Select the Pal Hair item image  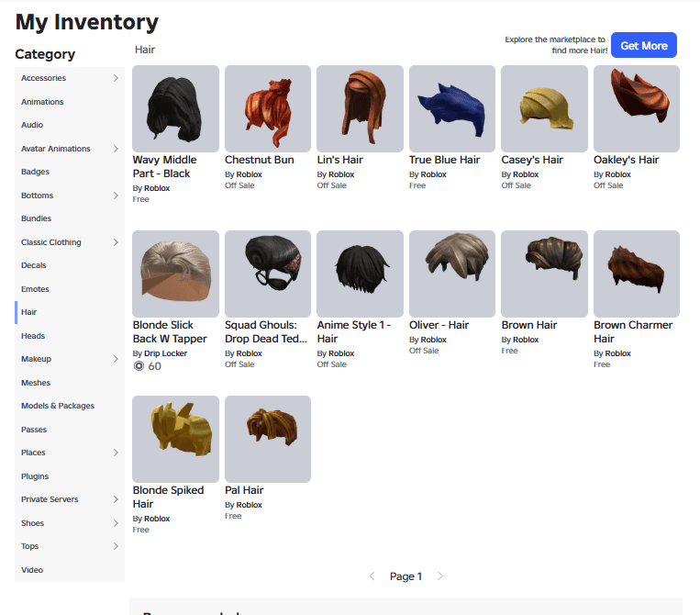268,439
